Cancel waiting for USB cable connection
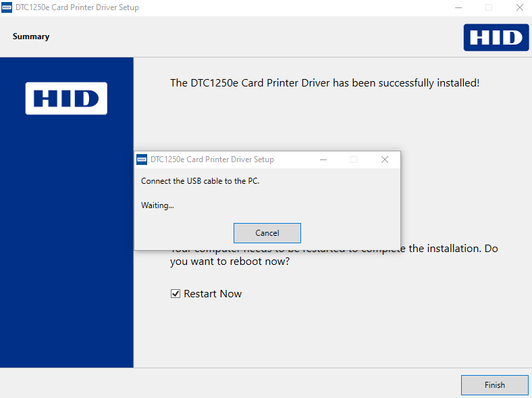Image resolution: width=532 pixels, height=398 pixels. tap(267, 233)
